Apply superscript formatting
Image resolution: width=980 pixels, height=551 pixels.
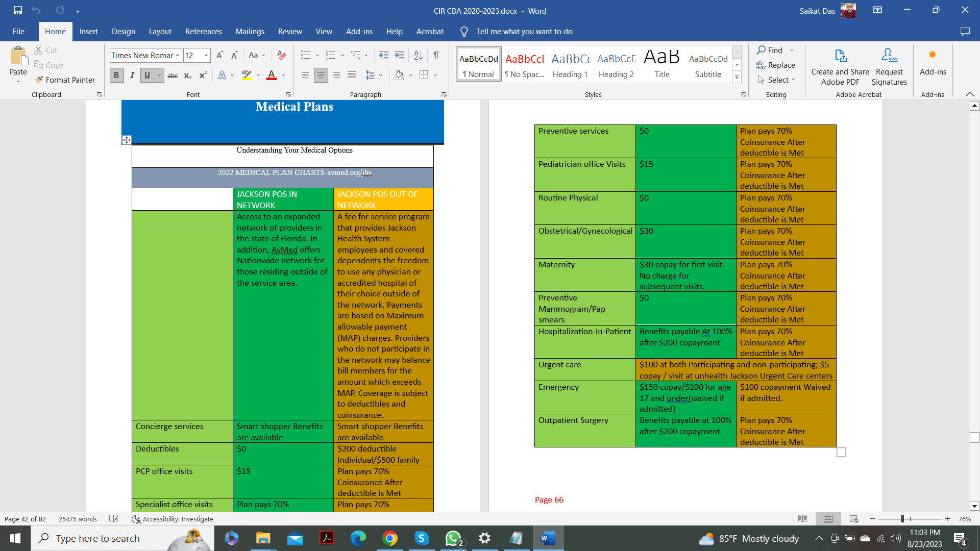(203, 76)
